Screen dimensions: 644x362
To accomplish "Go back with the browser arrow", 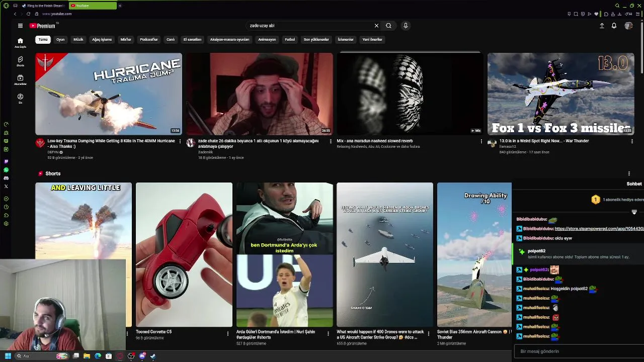I will click(15, 14).
